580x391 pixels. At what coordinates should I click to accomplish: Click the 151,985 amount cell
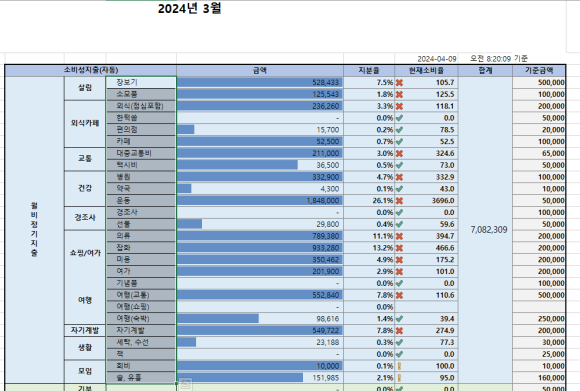click(260, 378)
